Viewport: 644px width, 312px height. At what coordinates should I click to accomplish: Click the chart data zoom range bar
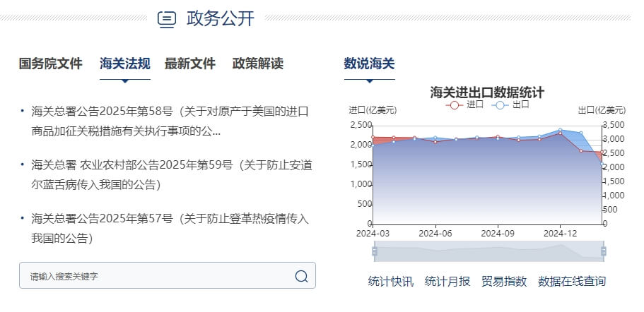click(488, 251)
